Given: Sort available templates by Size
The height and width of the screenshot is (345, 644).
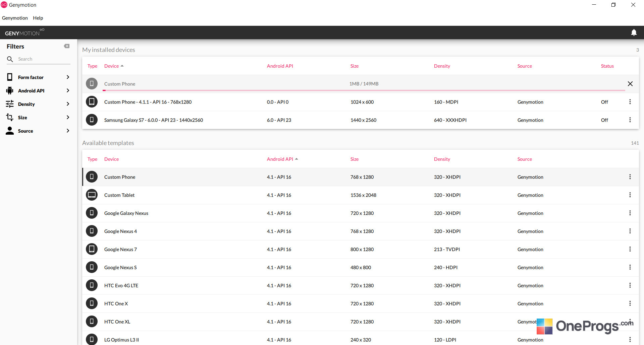Looking at the screenshot, I should click(355, 159).
